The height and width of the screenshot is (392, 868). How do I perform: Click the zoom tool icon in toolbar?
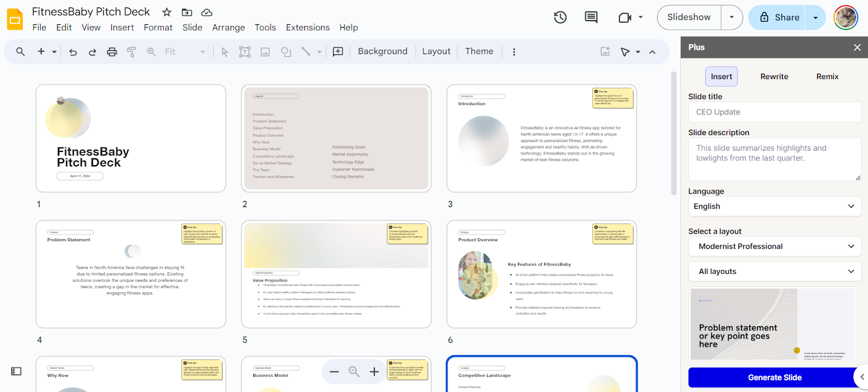point(151,52)
